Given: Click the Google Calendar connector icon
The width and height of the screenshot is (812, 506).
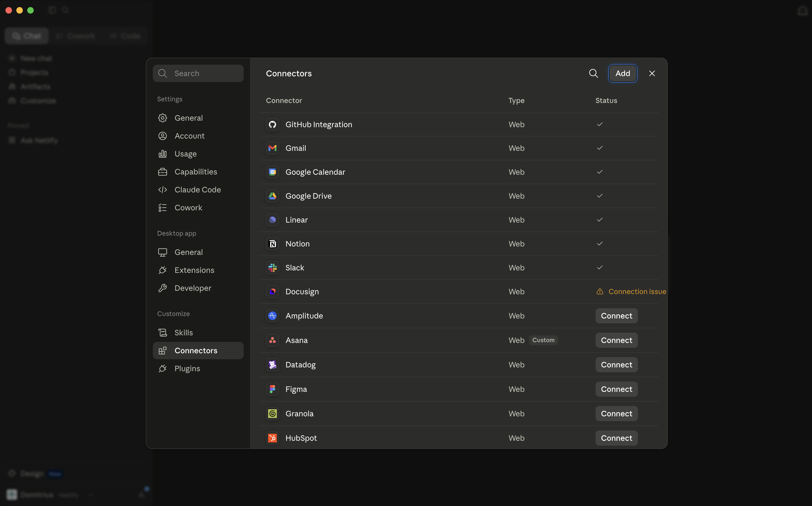Looking at the screenshot, I should click(x=272, y=172).
